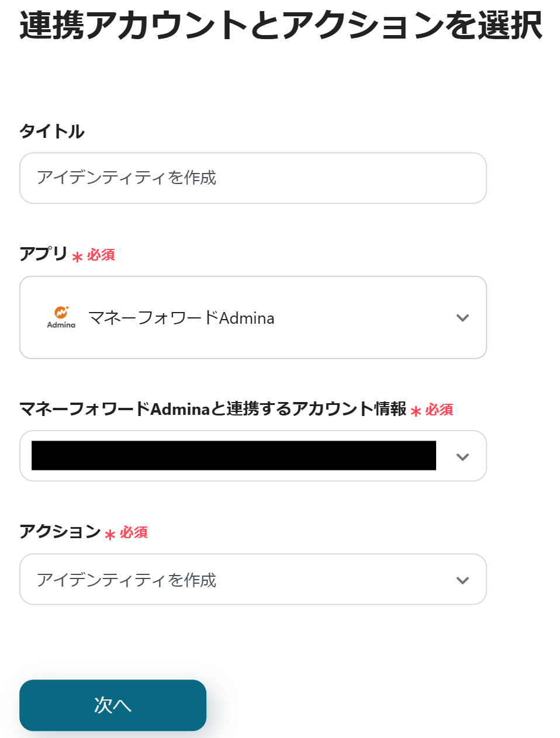This screenshot has width=560, height=738.
Task: Click the アイデンティティを作成 action value
Action: pos(127,580)
